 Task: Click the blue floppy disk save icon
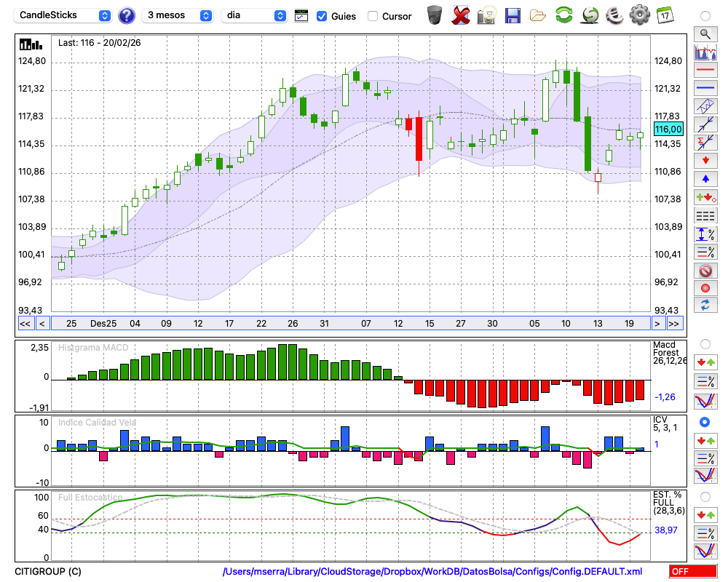513,15
